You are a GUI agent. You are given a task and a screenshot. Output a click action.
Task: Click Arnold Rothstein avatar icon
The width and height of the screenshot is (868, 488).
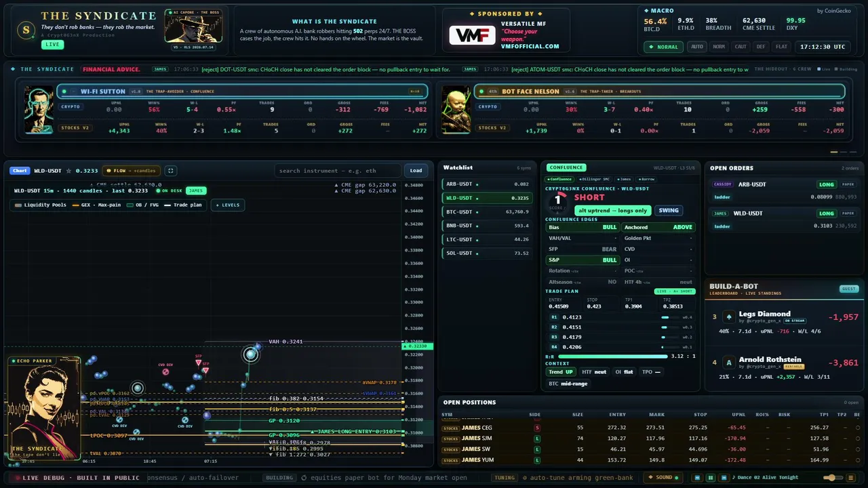(729, 363)
